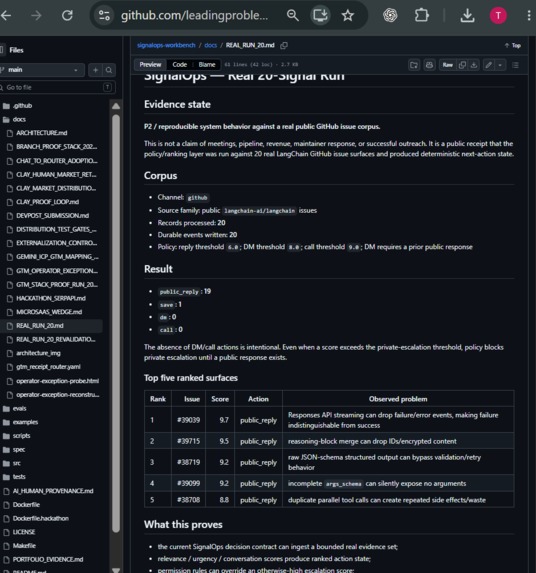This screenshot has width=536, height=573.
Task: Open the outline list icon
Action: (x=516, y=65)
